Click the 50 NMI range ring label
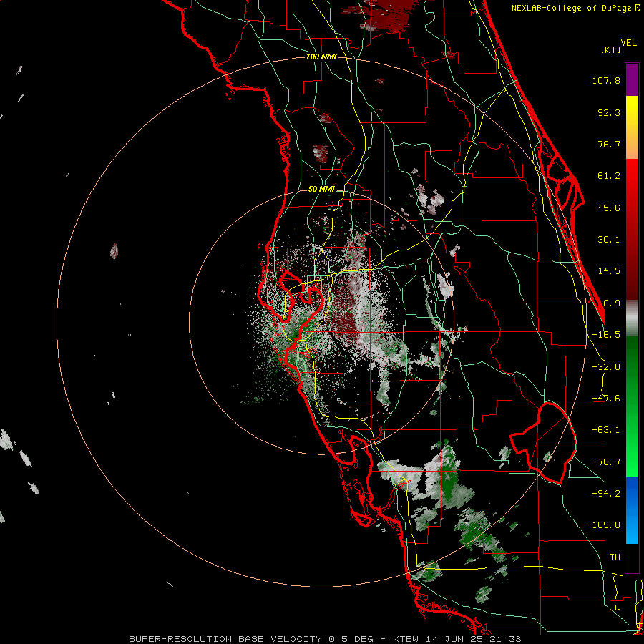This screenshot has height=644, width=644. tap(321, 190)
